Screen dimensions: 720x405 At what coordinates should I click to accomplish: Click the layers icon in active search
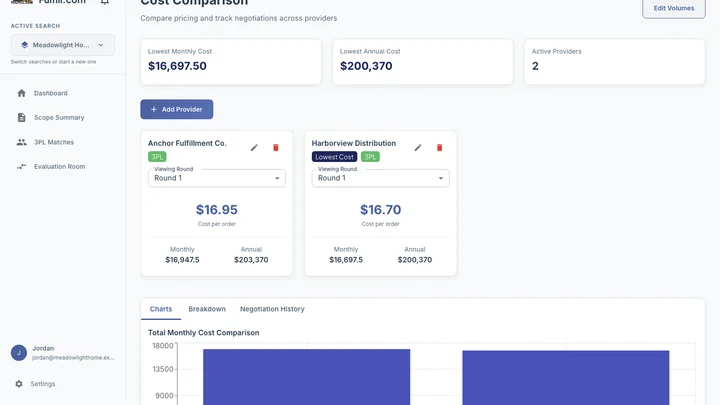(x=25, y=45)
